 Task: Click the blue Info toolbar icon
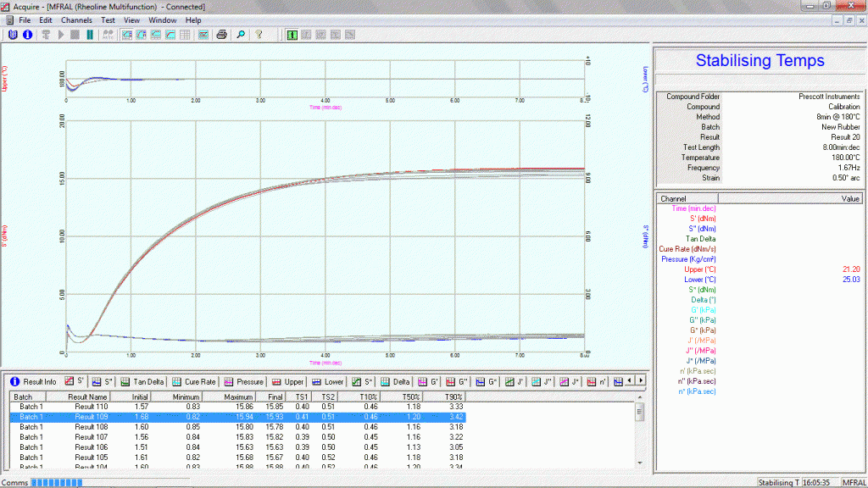tap(26, 35)
